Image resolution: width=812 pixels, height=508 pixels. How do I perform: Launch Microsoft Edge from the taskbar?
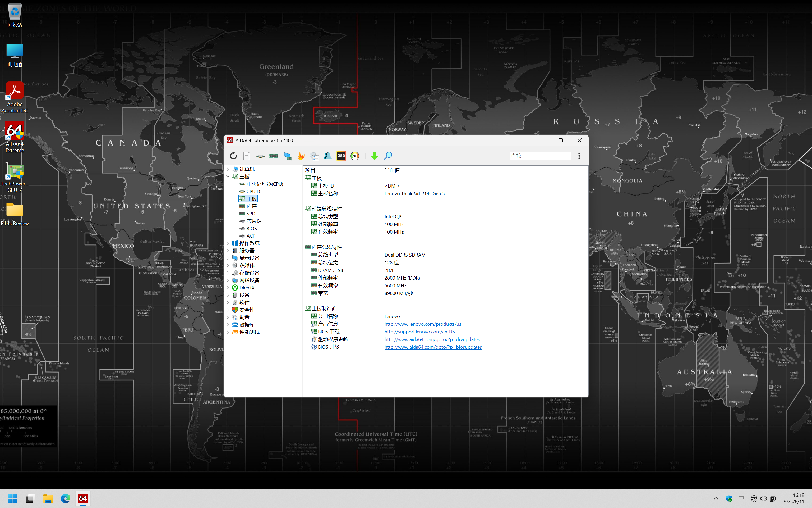coord(66,498)
